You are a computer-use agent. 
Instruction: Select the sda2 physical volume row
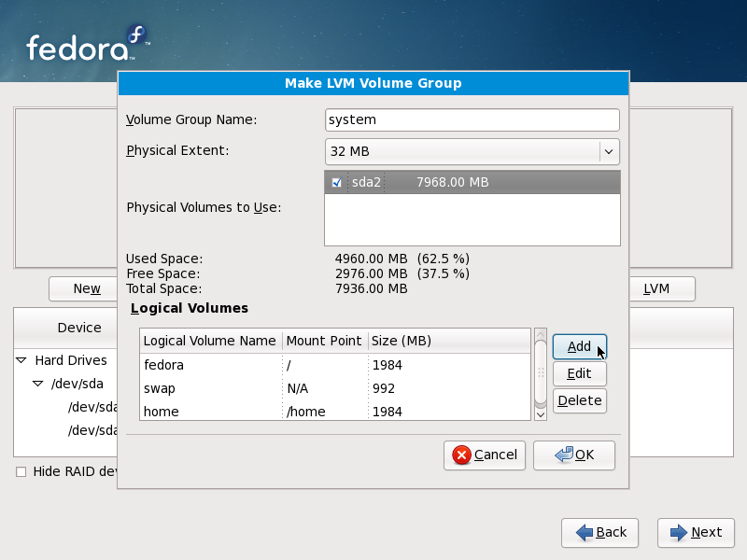472,182
